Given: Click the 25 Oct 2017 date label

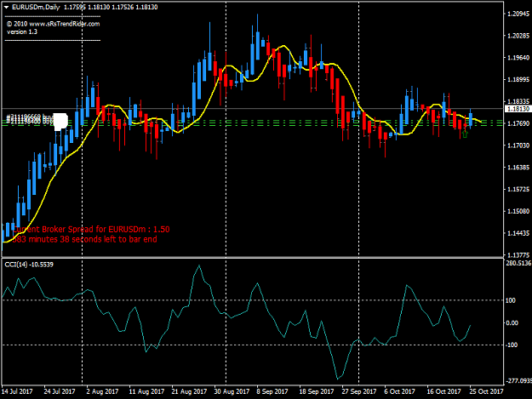Looking at the screenshot, I should click(486, 391).
